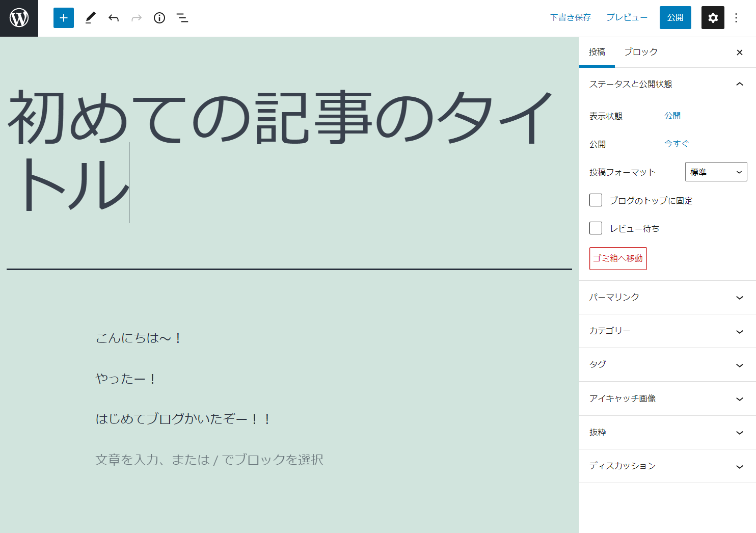Open the content details info icon
This screenshot has height=533, width=756.
click(x=159, y=18)
